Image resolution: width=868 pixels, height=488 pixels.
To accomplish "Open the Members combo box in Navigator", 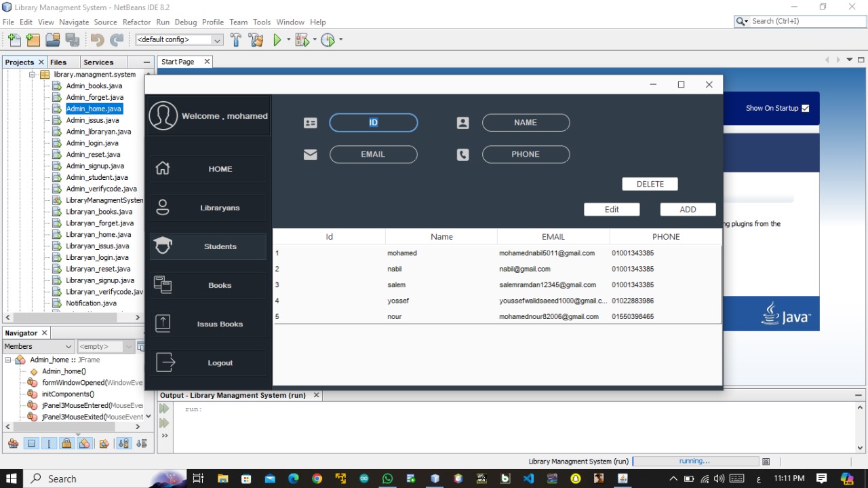I will coord(39,346).
